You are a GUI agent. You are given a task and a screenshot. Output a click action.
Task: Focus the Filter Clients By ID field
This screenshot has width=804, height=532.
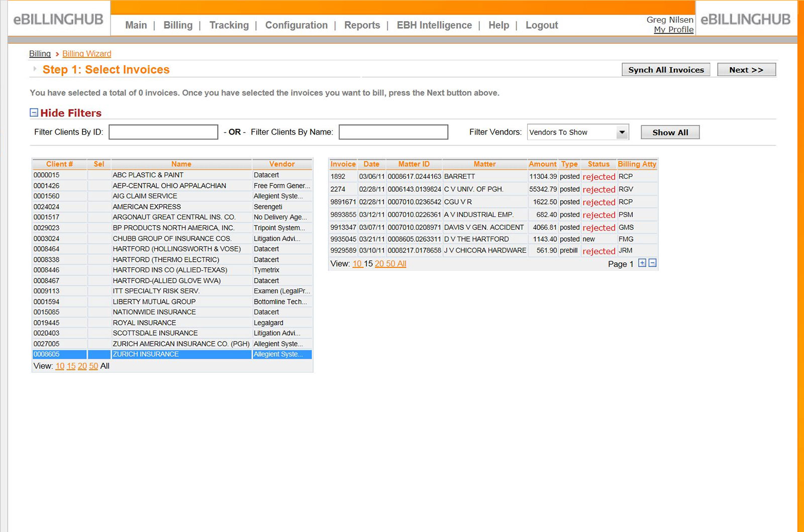[x=163, y=132]
